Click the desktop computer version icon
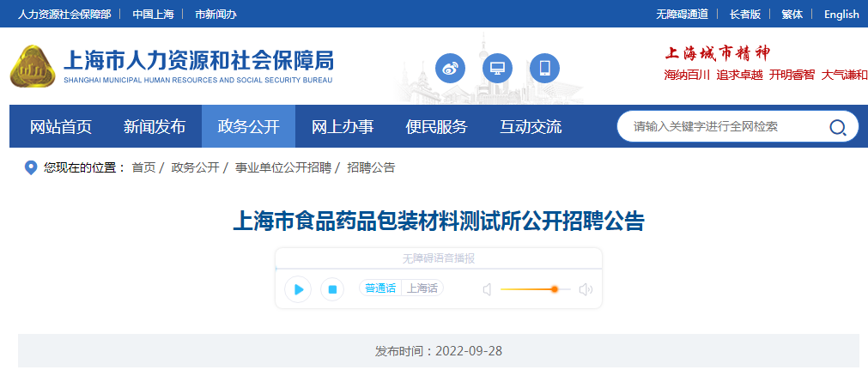868x370 pixels. pyautogui.click(x=497, y=68)
